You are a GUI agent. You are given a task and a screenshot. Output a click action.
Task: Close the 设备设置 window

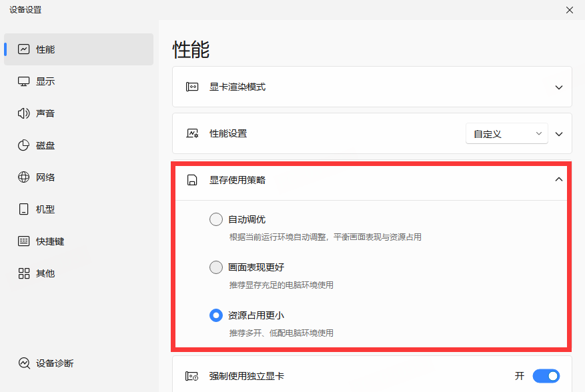569,10
